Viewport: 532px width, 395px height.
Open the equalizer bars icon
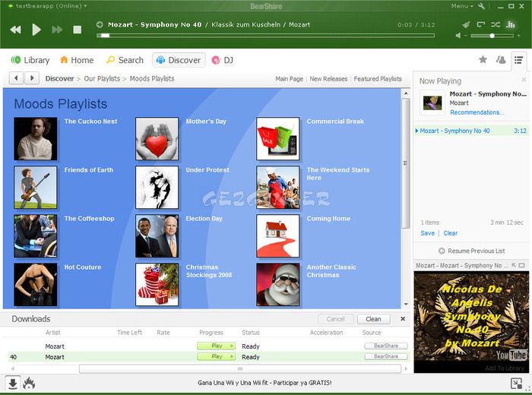click(x=510, y=24)
